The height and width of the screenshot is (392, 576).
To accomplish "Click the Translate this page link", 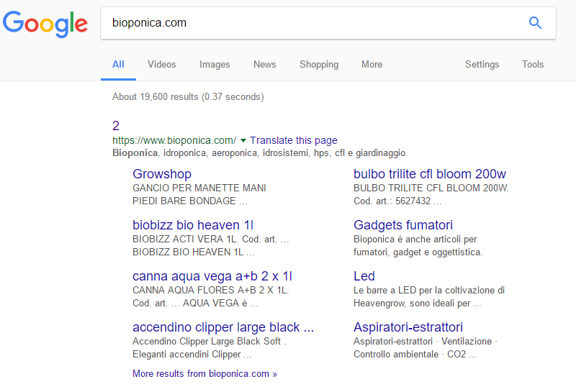I will pos(294,140).
